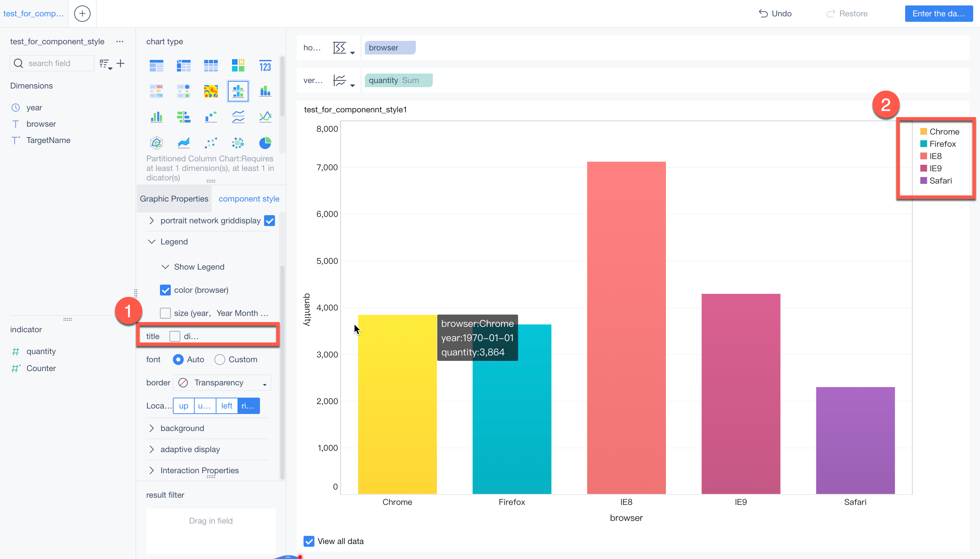The width and height of the screenshot is (980, 559).
Task: Choose the KPI 123 indicator card chart icon
Action: (x=265, y=66)
